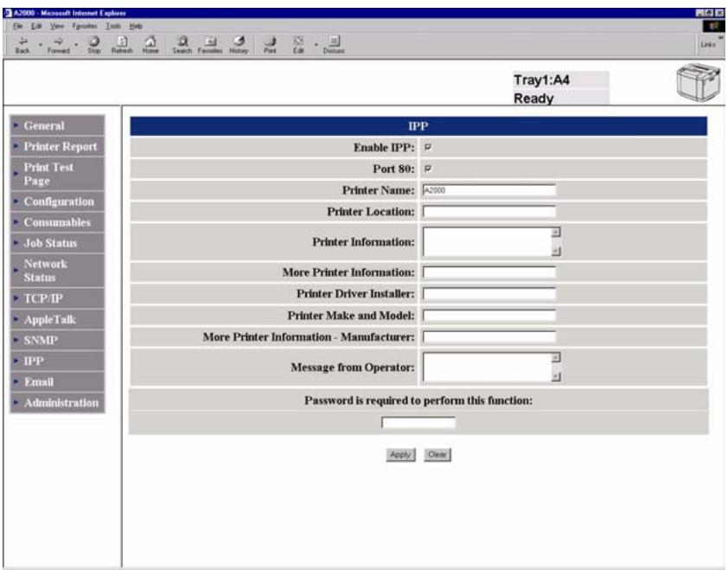Click the Printer Location input field
Viewport: 728px width, 570px height.
(x=489, y=211)
